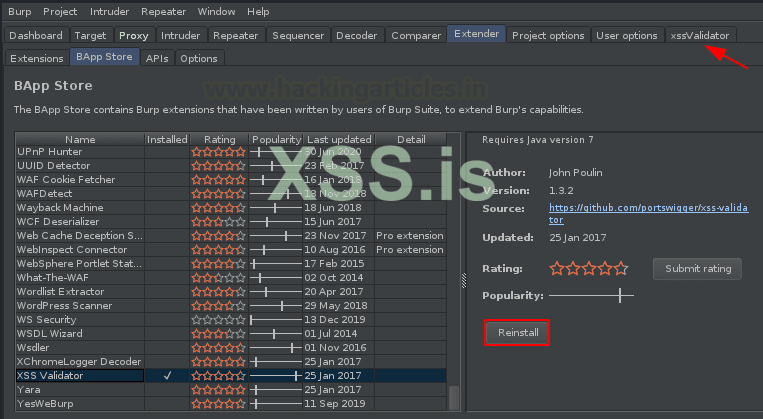The width and height of the screenshot is (763, 419).
Task: Select the UUID Detector row
Action: click(x=231, y=165)
